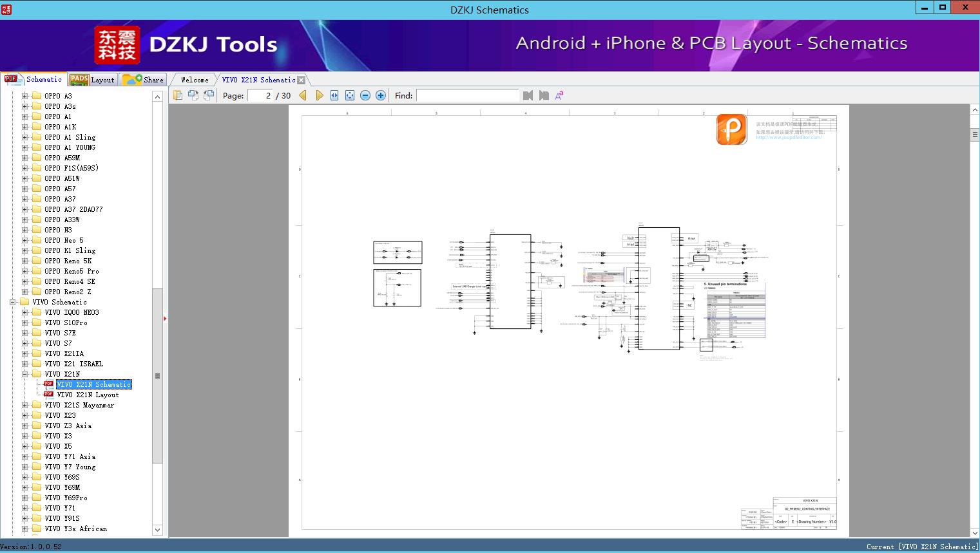
Task: Click the PDF icon beside VIVO X21N Layout
Action: pyautogui.click(x=48, y=395)
